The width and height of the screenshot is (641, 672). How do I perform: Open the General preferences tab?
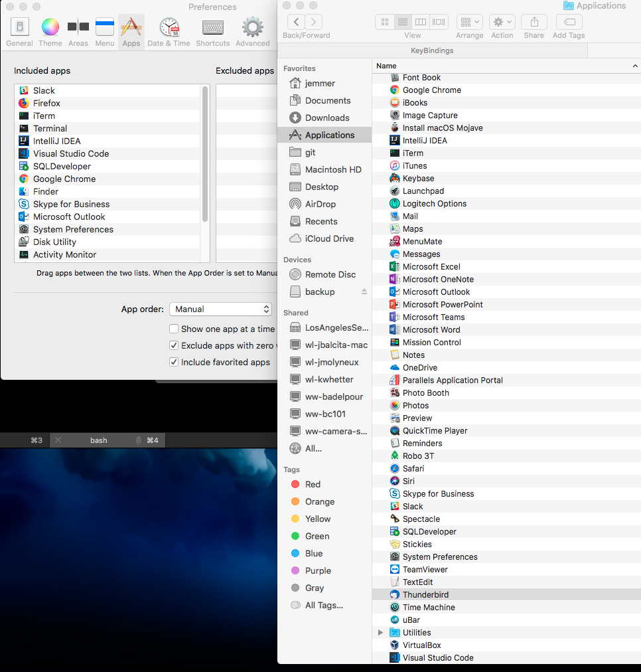click(x=20, y=32)
